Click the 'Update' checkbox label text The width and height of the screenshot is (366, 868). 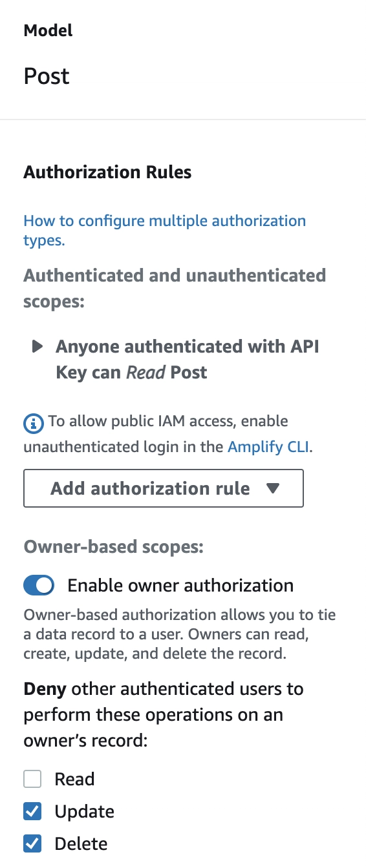click(85, 812)
